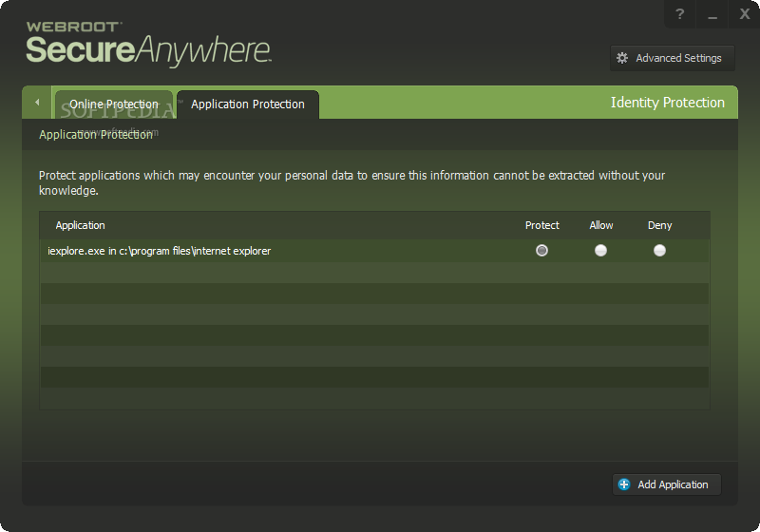Select the Application Protection tab
The height and width of the screenshot is (532, 760).
pyautogui.click(x=248, y=104)
